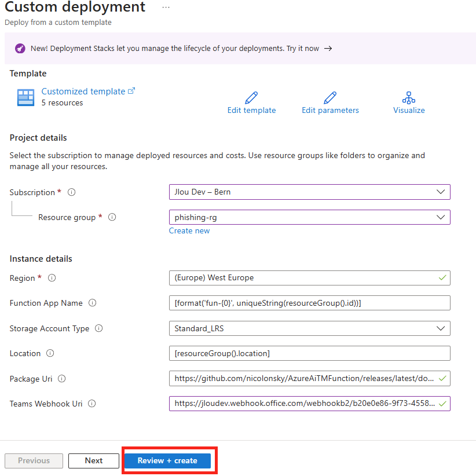
Task: Show the Resource group info tooltip icon
Action: pyautogui.click(x=112, y=217)
